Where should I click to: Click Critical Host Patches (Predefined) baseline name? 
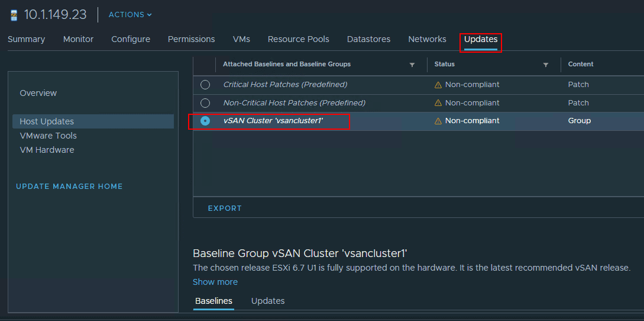pos(285,84)
